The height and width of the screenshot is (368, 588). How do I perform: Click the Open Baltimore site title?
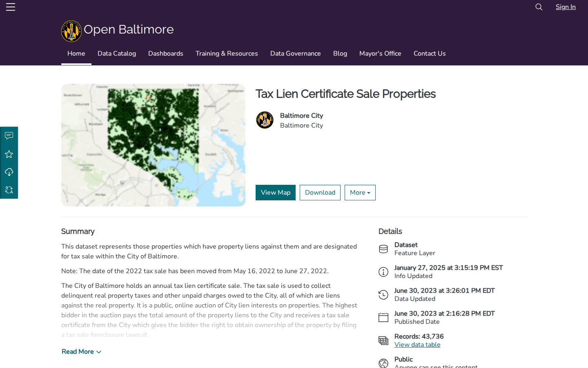[129, 29]
